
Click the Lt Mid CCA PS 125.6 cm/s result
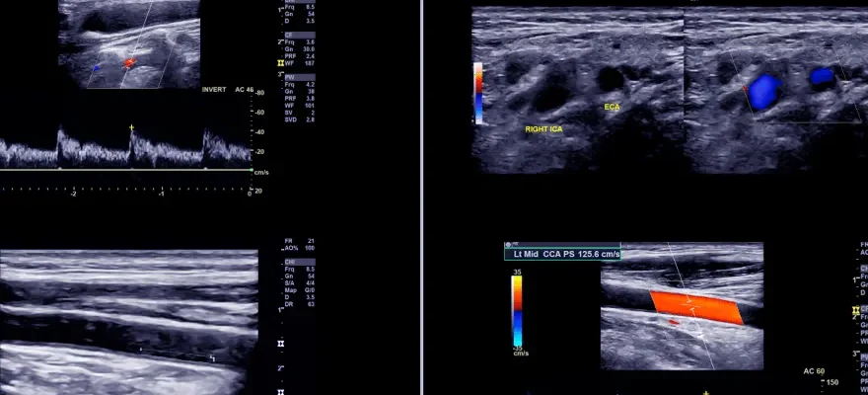pos(560,254)
